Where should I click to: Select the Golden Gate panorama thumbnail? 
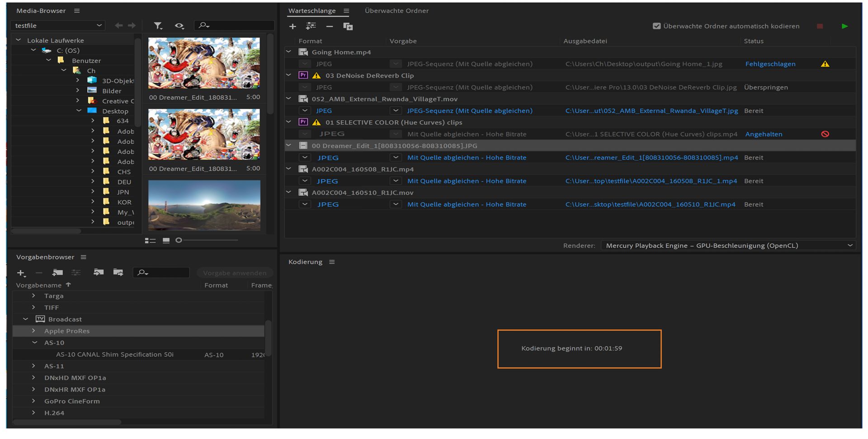point(204,205)
